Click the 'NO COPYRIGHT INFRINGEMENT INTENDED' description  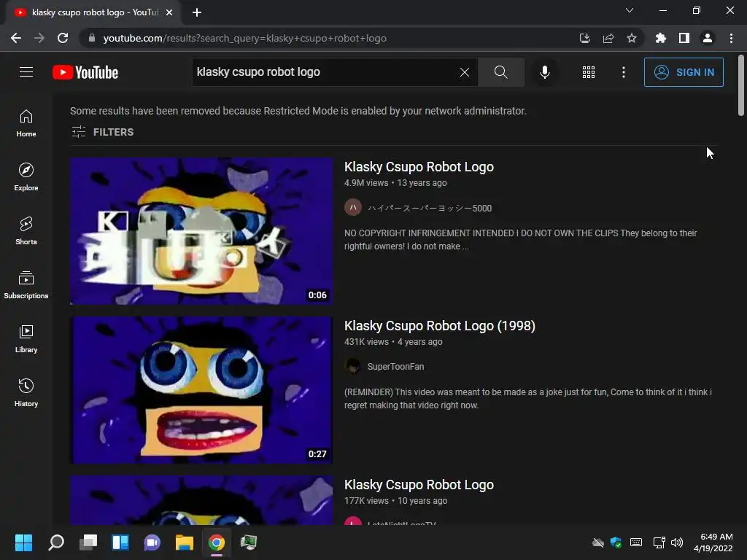point(520,239)
